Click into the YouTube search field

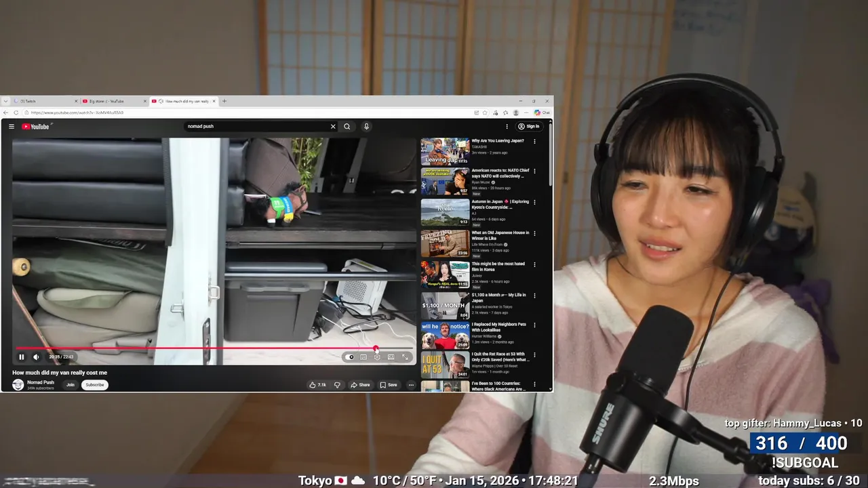coord(258,126)
